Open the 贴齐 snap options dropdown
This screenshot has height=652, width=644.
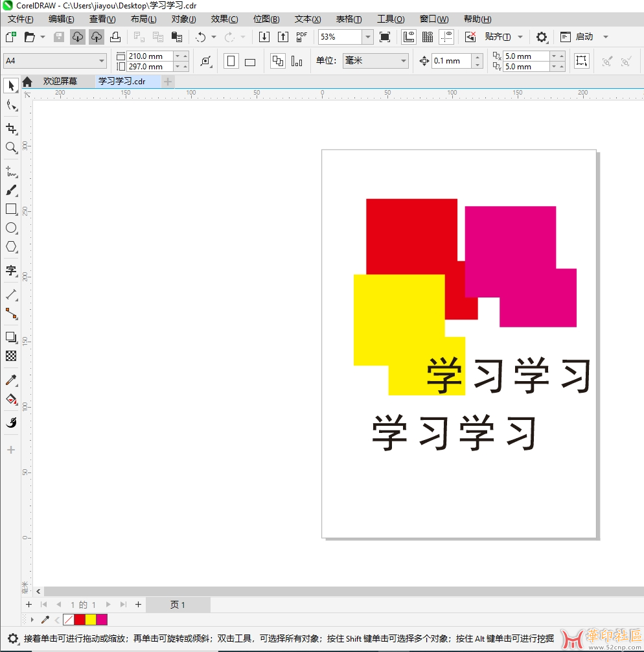click(519, 36)
